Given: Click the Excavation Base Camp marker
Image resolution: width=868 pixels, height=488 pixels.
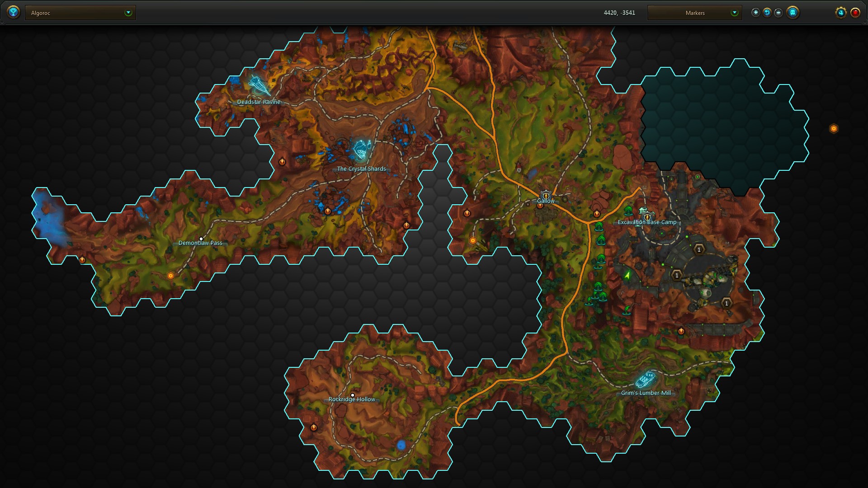Looking at the screenshot, I should click(x=647, y=217).
